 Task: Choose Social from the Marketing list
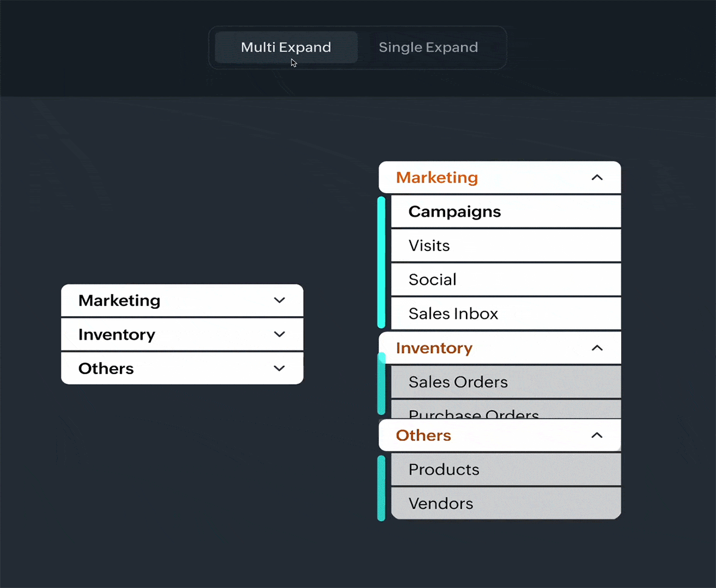pyautogui.click(x=433, y=280)
